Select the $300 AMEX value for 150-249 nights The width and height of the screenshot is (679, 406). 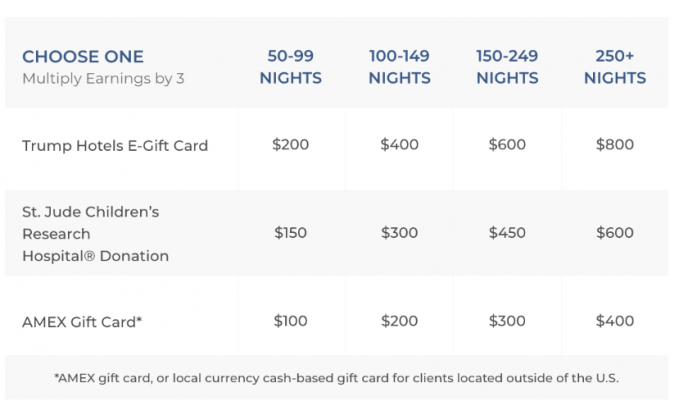(507, 322)
